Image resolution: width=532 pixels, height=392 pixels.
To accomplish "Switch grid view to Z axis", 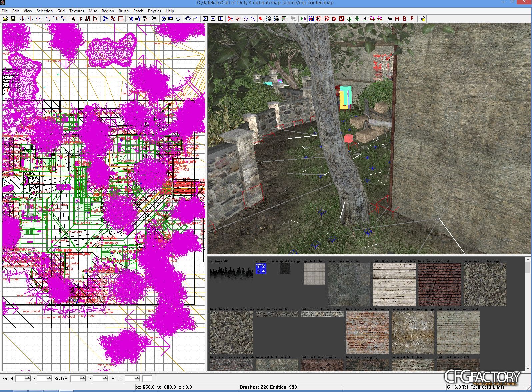I will pyautogui.click(x=220, y=19).
